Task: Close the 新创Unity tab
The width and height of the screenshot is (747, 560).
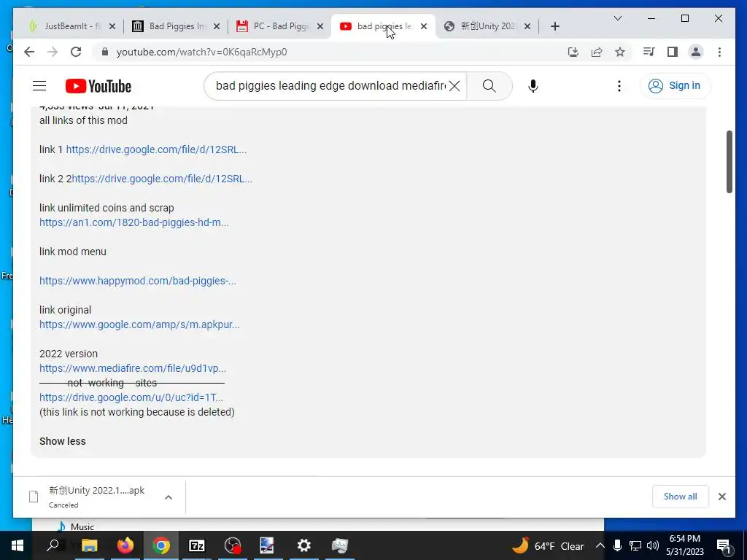Action: click(527, 26)
